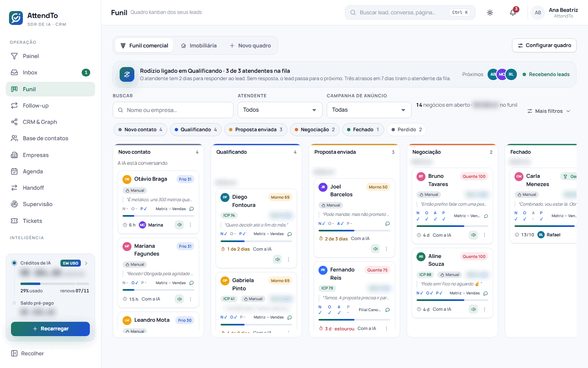588x368 pixels.
Task: Toggle the Qualificando stage chip
Action: point(196,130)
